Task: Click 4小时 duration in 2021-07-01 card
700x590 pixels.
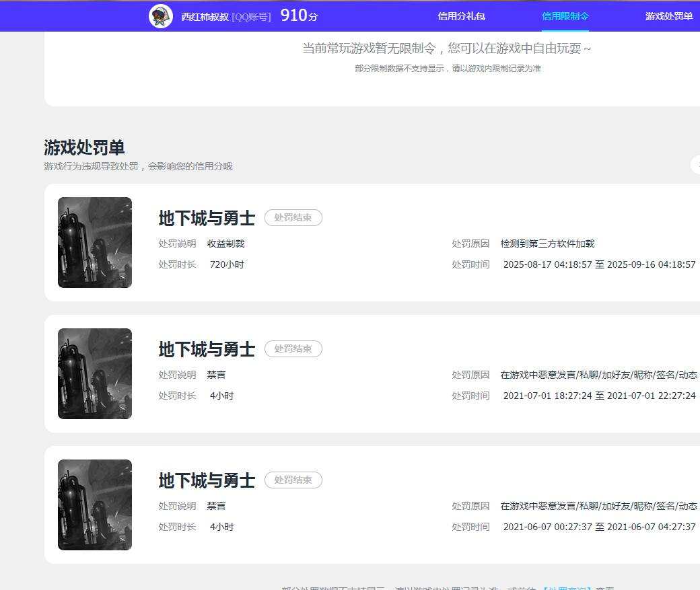Action: pos(222,396)
